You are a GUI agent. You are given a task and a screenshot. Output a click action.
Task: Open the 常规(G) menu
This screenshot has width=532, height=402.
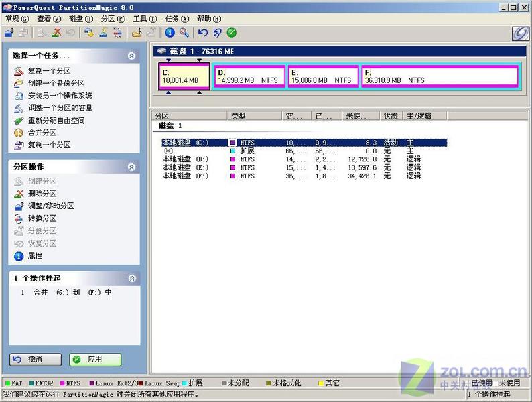[17, 19]
